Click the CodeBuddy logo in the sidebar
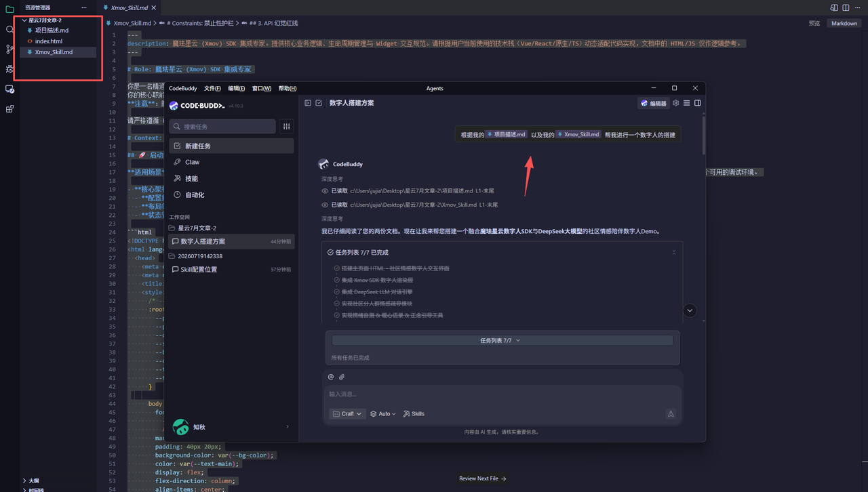This screenshot has height=492, width=868. [198, 106]
